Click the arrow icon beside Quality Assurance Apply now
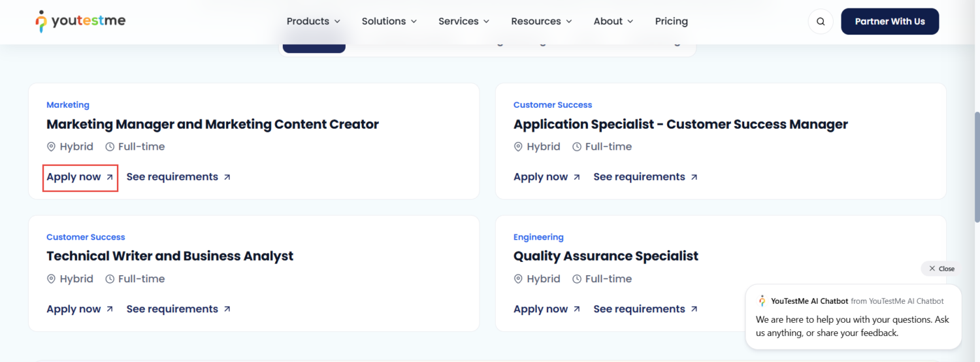The width and height of the screenshot is (980, 362). tap(577, 309)
